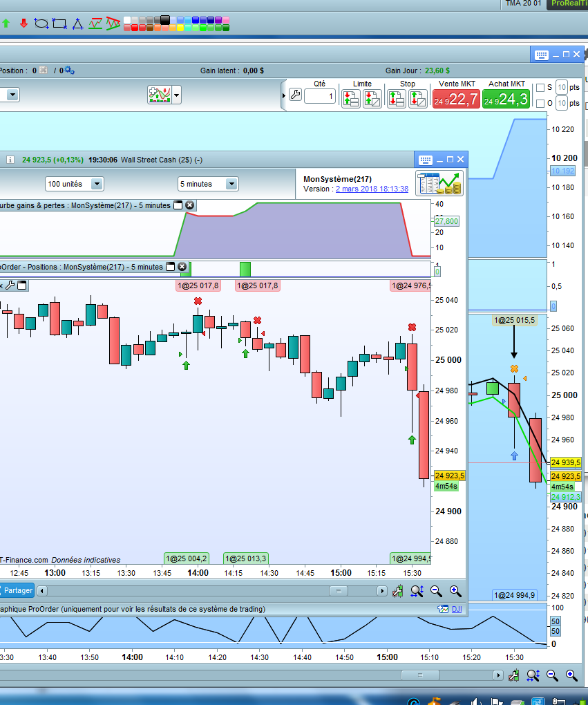The width and height of the screenshot is (588, 705).
Task: Detach the gains & pertes panel
Action: pos(178,205)
